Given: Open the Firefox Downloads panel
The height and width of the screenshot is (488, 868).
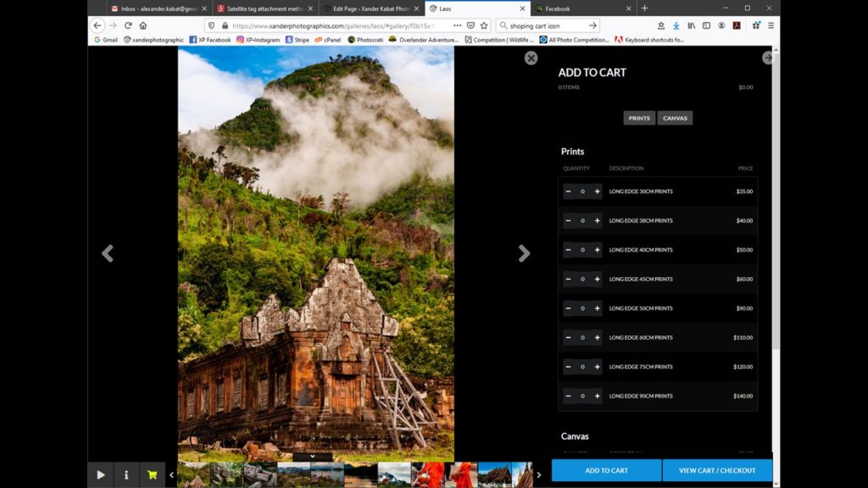Looking at the screenshot, I should click(676, 25).
